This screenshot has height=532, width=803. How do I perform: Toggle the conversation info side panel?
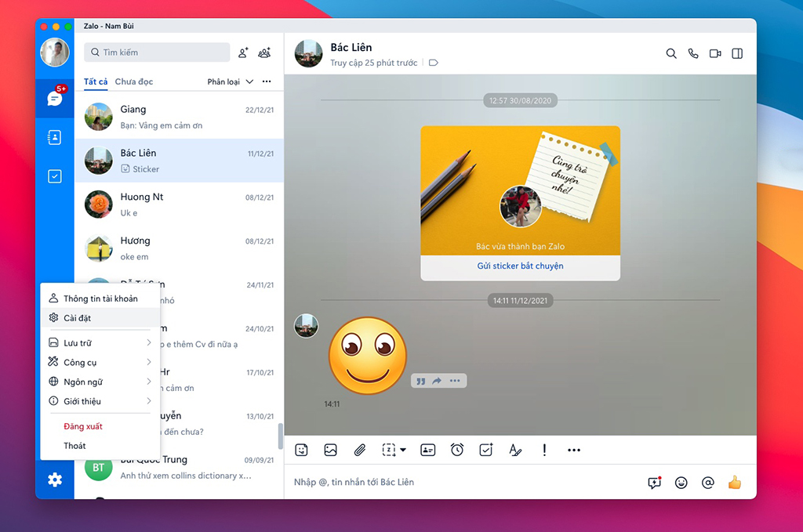pos(737,53)
